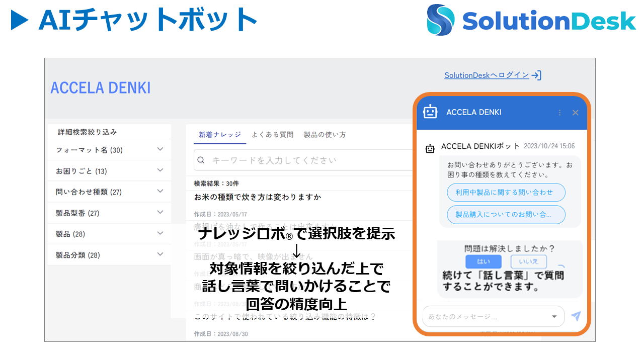
Task: Expand the 製品分類 (28) filter
Action: pyautogui.click(x=109, y=255)
